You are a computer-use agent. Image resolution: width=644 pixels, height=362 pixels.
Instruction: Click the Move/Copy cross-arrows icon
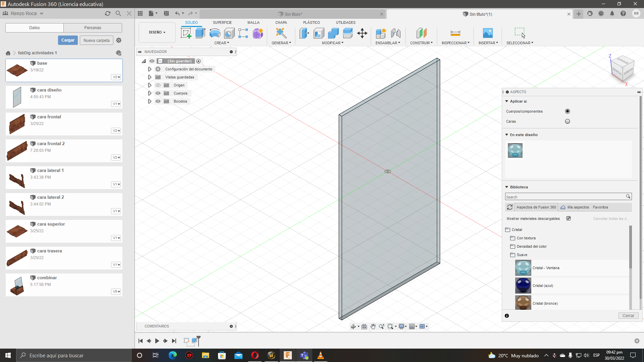362,33
